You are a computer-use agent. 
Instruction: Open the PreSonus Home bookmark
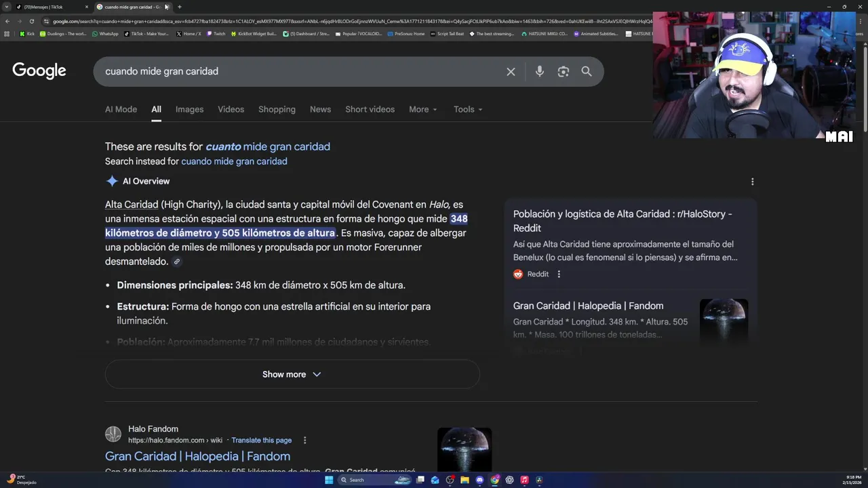point(406,34)
